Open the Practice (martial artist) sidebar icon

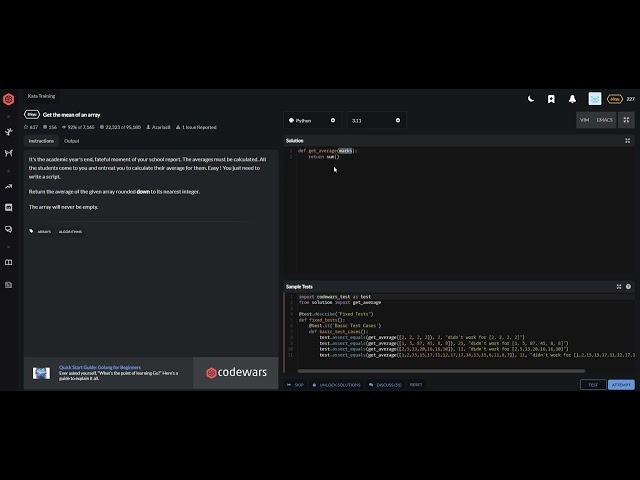(9, 131)
